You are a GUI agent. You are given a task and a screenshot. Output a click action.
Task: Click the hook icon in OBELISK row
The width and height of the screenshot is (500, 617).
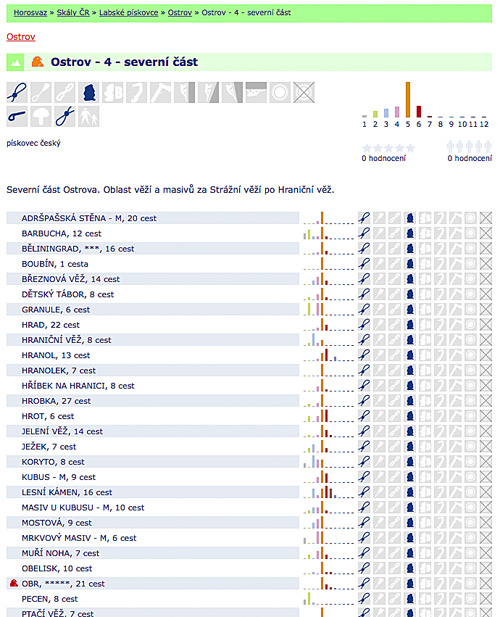440,568
